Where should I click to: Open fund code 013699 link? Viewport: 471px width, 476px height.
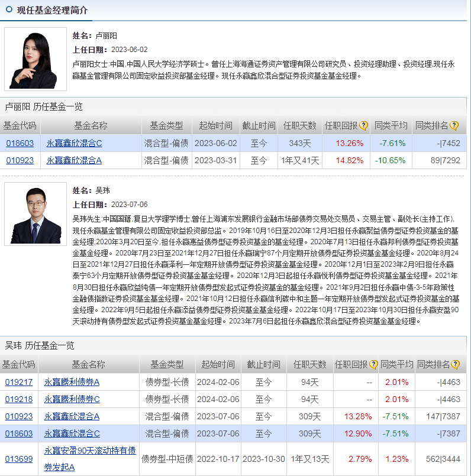(x=19, y=459)
